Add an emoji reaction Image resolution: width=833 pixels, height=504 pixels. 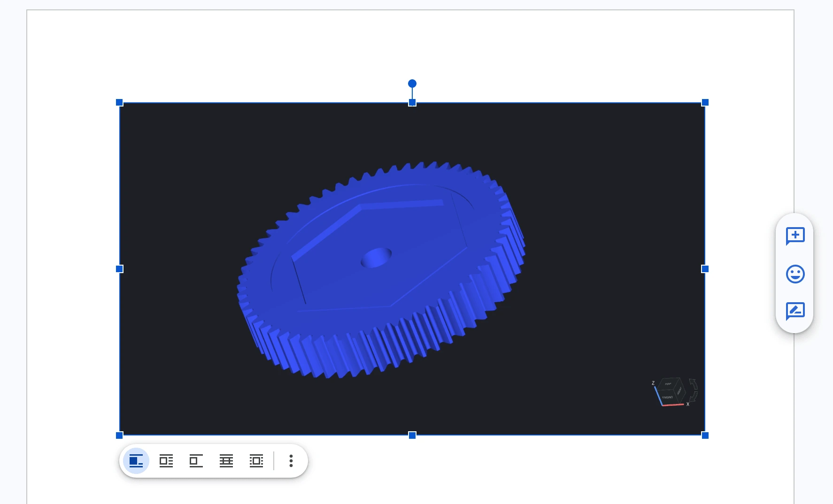(795, 274)
